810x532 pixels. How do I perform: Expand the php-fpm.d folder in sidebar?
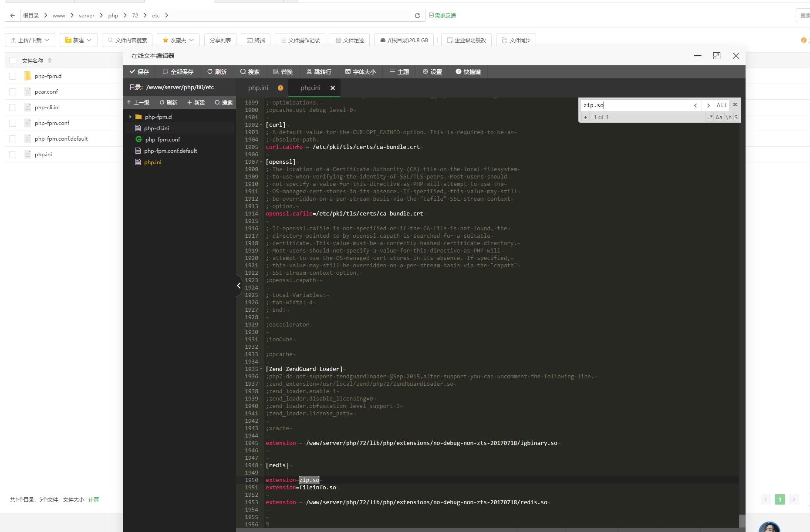[130, 117]
